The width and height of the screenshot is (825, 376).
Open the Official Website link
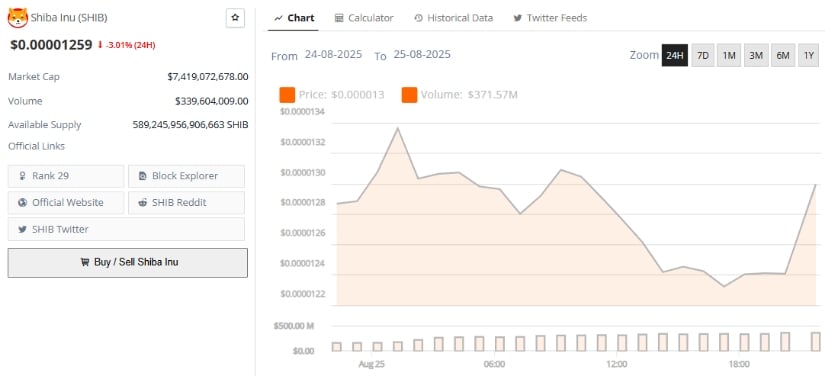point(66,202)
